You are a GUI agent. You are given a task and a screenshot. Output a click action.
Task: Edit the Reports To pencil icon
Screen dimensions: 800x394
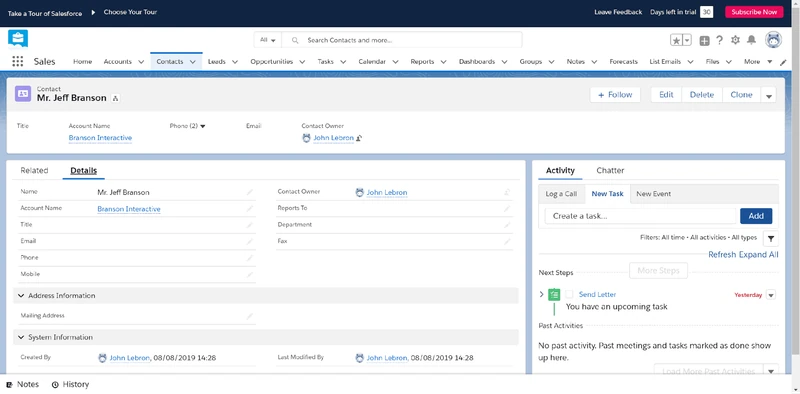pyautogui.click(x=507, y=209)
